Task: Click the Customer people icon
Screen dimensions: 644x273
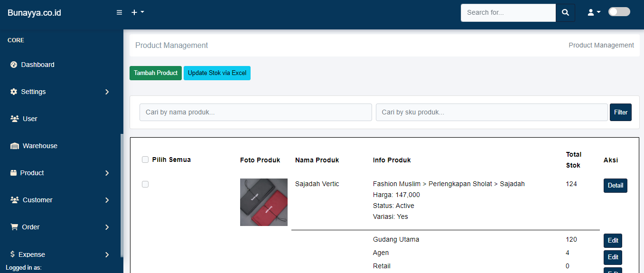Action: (15, 200)
